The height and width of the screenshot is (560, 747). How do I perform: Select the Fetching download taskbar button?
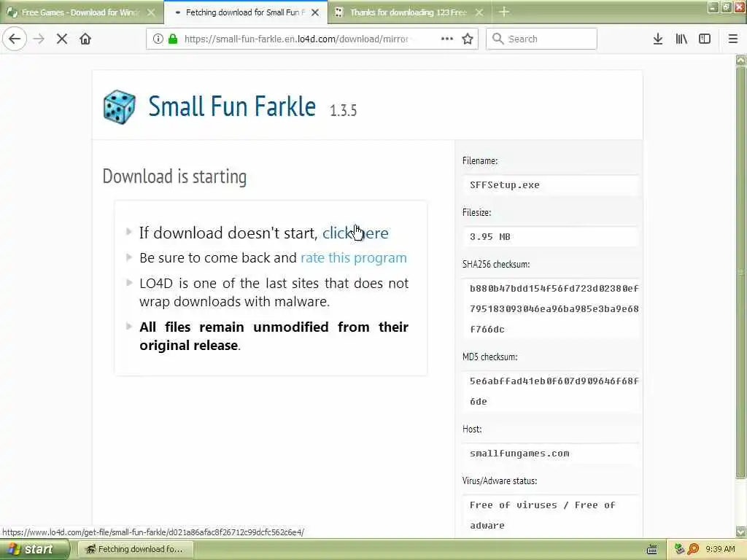click(135, 549)
